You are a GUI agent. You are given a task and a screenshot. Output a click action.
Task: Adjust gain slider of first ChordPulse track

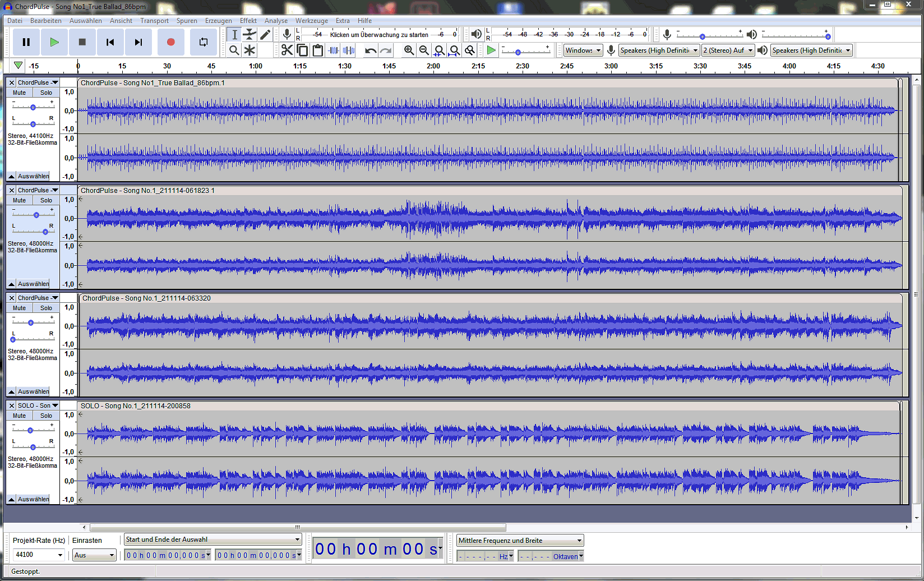33,107
